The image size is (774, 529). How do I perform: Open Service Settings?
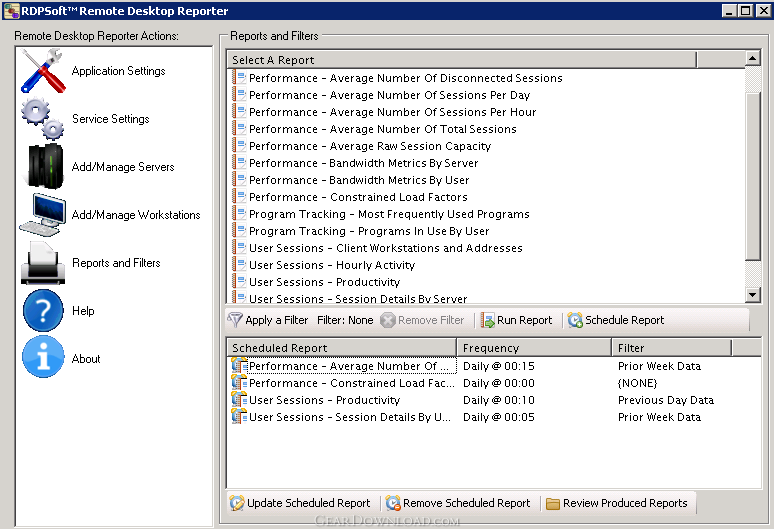(111, 118)
